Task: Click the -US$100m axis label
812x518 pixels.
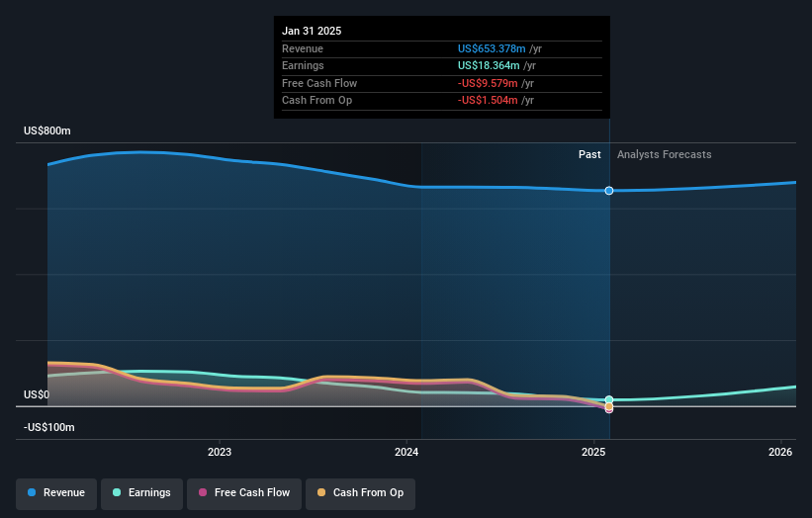Action: point(49,427)
